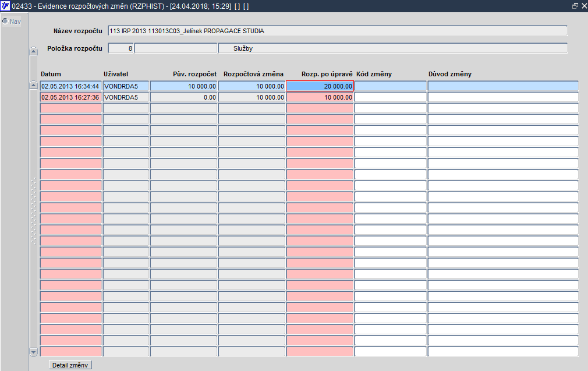Screen dimensions: 588x371
Task: Click Rozpočtová změna in the 16:34:44 row
Action: [252, 86]
